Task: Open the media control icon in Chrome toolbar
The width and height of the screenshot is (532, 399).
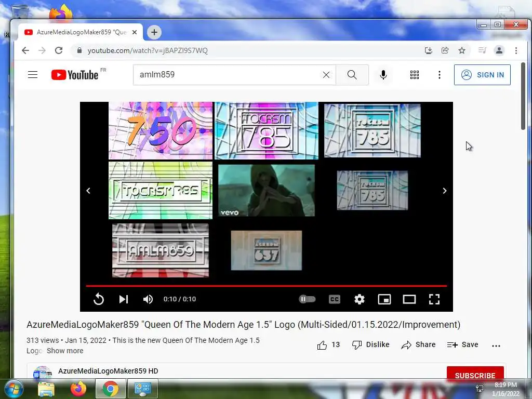Action: [x=482, y=50]
